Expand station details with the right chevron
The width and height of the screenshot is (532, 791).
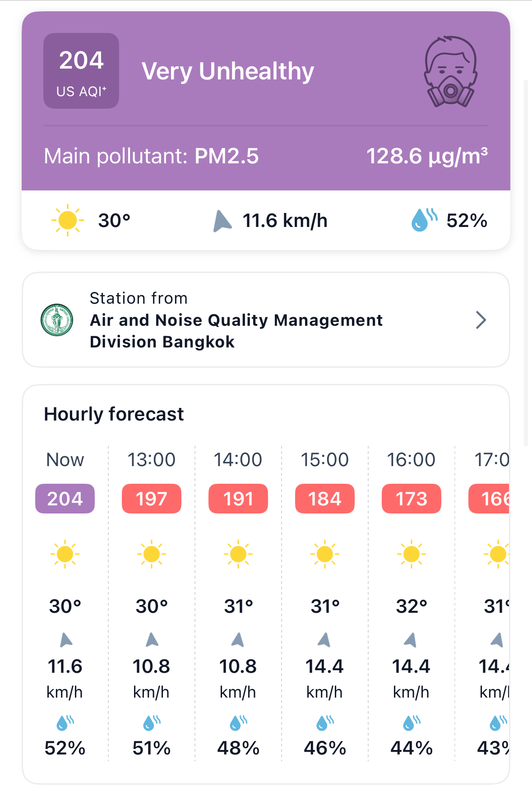481,320
